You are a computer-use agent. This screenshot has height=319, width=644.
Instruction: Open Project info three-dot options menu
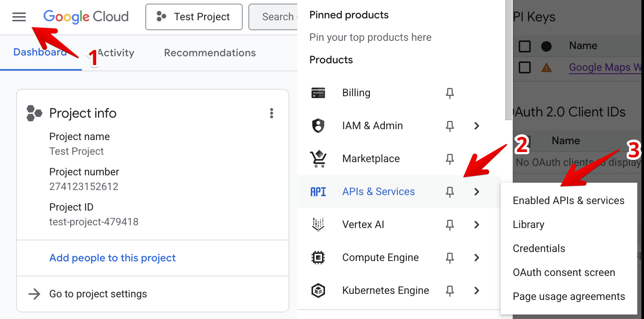click(x=272, y=113)
